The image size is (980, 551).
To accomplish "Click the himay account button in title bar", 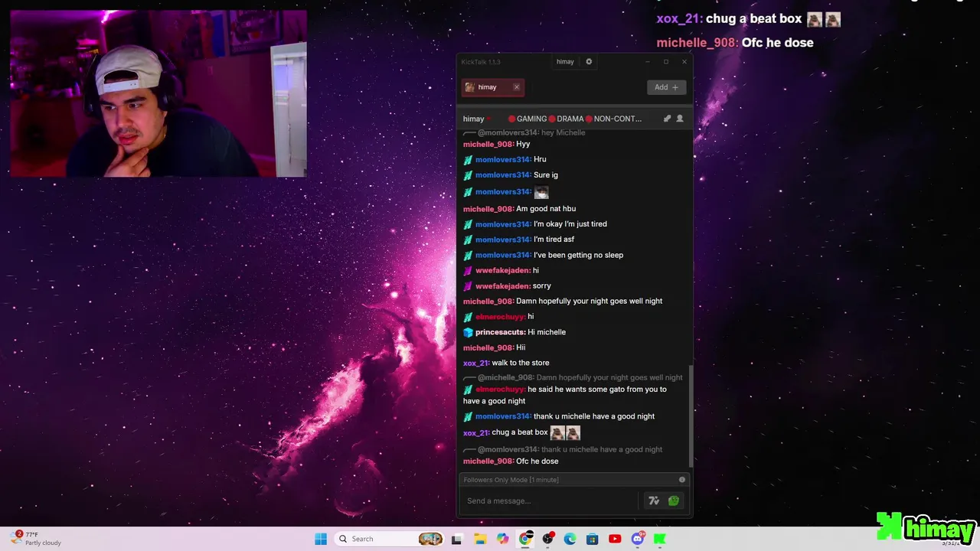I will [565, 62].
